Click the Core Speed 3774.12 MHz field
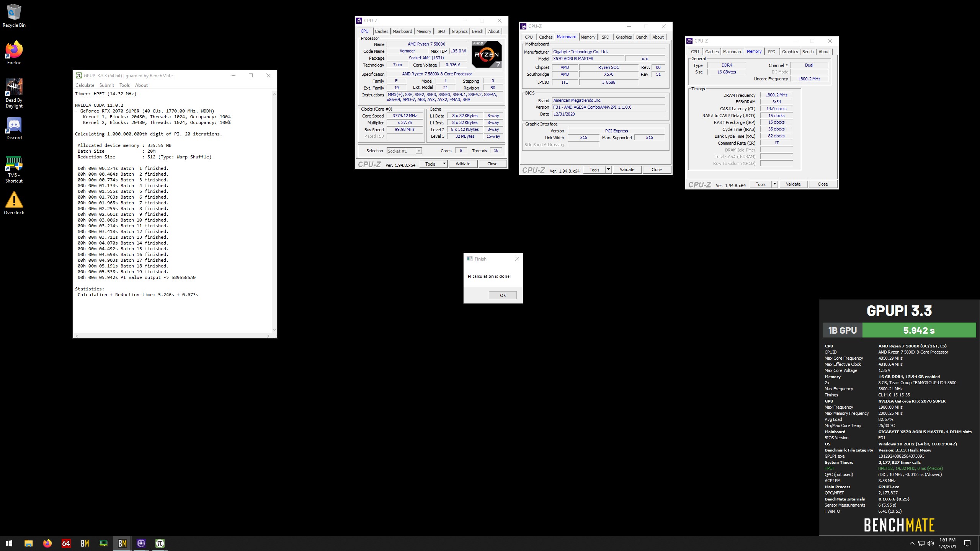This screenshot has width=980, height=551. tap(405, 116)
